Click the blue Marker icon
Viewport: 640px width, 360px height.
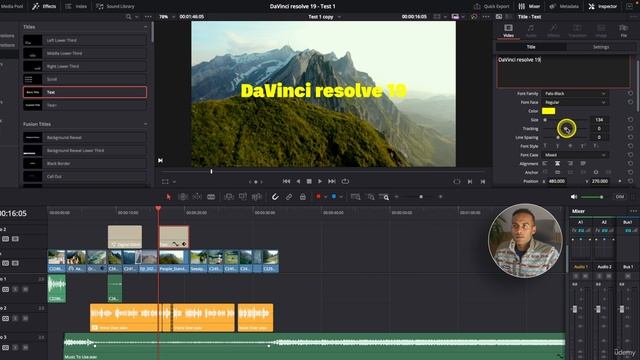coord(334,197)
